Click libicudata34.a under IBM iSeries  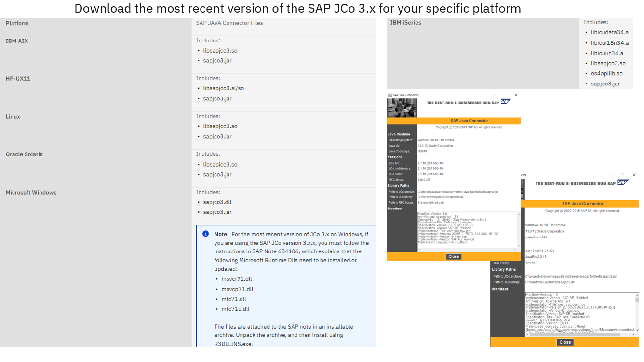click(x=610, y=32)
